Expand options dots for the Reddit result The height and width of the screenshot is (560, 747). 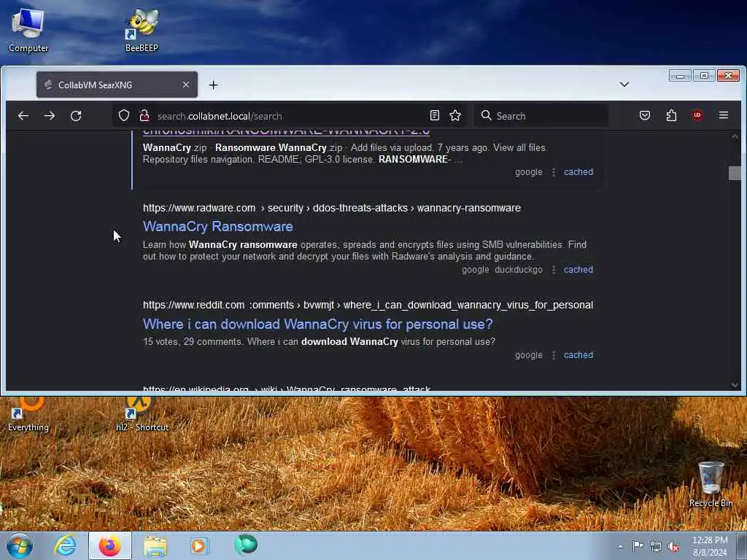click(554, 355)
